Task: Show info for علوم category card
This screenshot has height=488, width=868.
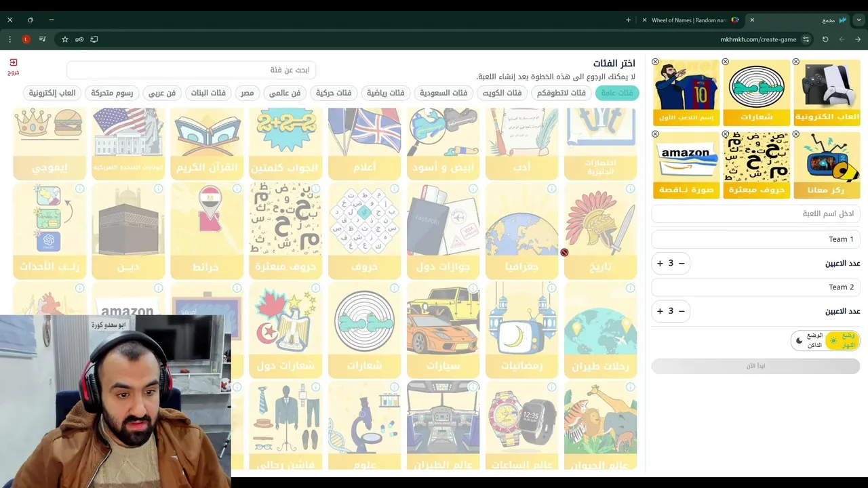Action: 395,387
